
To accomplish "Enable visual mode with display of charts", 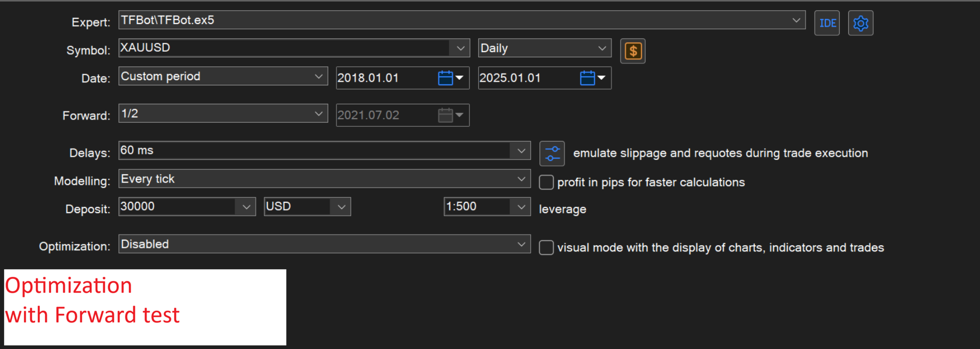I will click(546, 248).
